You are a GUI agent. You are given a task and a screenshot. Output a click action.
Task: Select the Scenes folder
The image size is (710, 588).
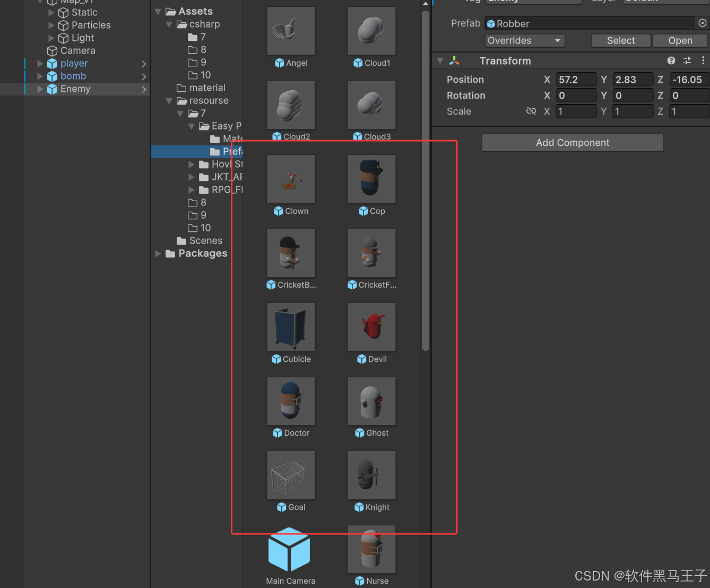tap(200, 240)
